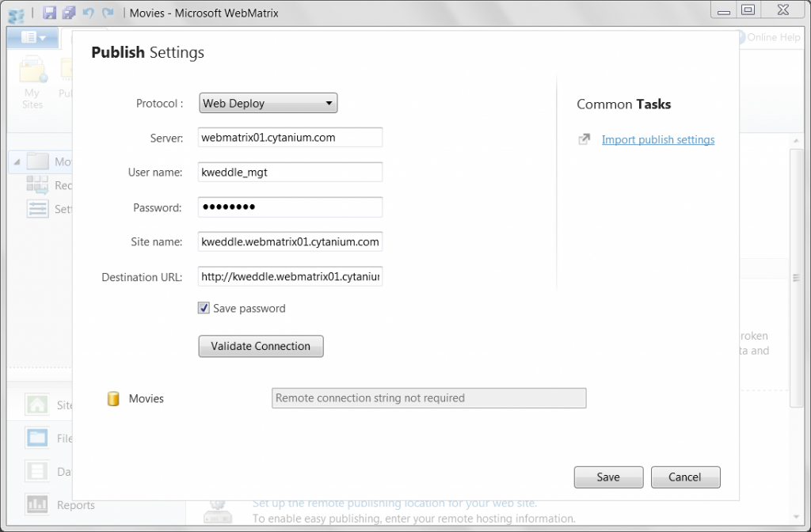Screen dimensions: 811x532
Task: Click the WebMatrix application logo icon
Action: [16, 14]
